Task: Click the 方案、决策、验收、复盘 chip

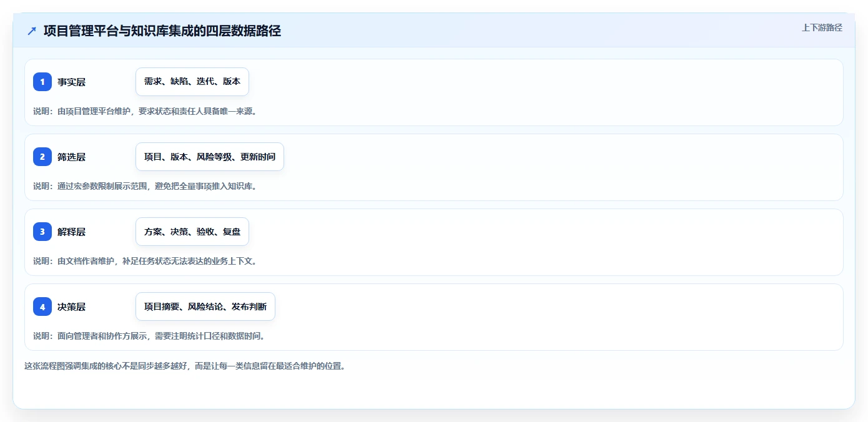Action: point(192,232)
